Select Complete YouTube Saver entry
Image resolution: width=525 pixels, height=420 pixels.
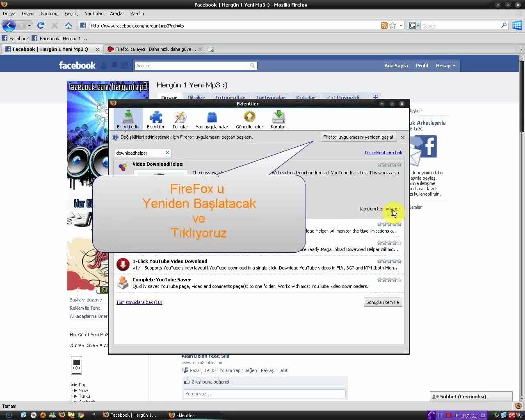pos(259,283)
